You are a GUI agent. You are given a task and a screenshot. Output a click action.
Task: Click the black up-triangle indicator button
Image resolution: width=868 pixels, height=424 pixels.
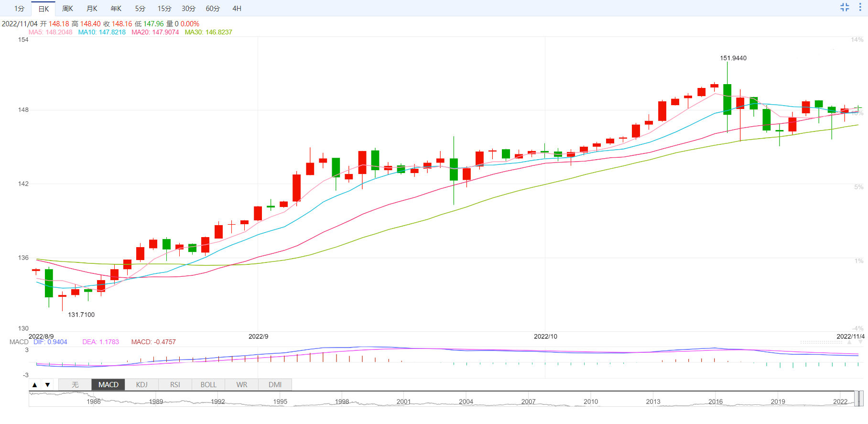(35, 385)
